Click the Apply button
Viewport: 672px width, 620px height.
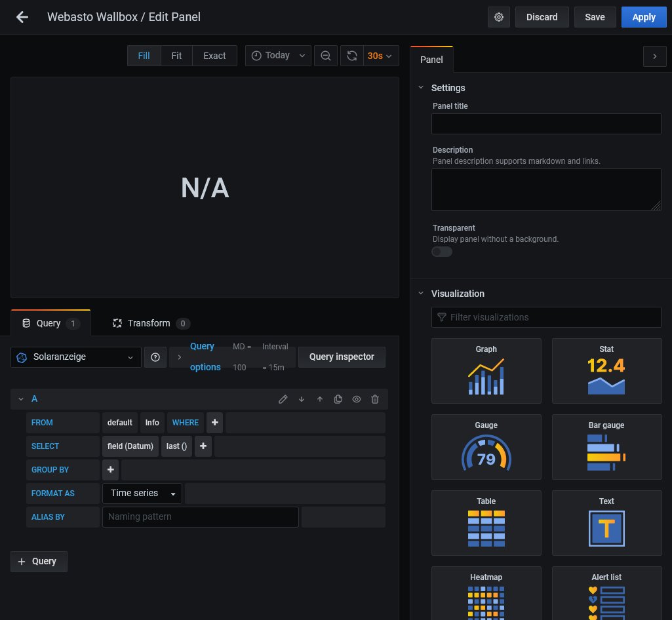(643, 17)
